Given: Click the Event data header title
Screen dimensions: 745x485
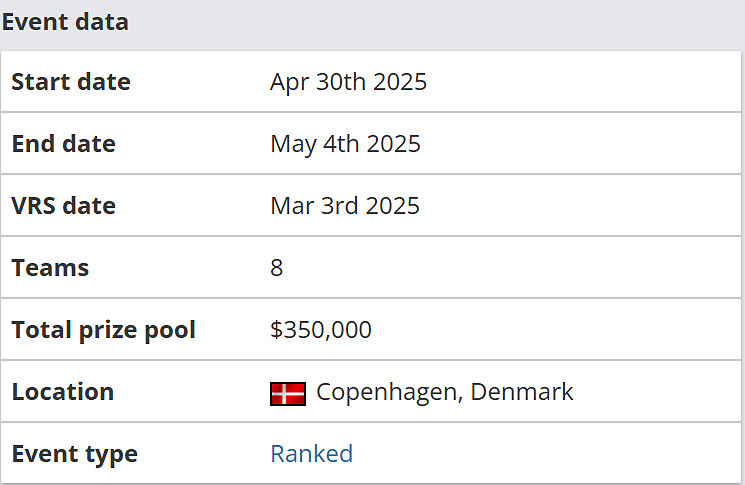Looking at the screenshot, I should (66, 22).
